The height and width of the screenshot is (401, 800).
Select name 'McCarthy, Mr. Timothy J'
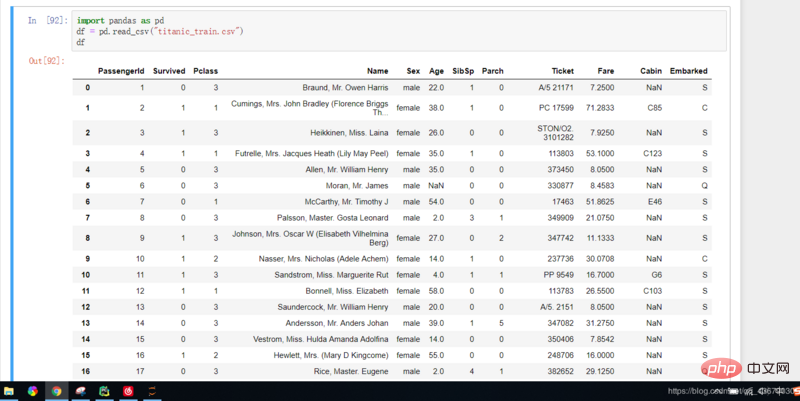346,202
